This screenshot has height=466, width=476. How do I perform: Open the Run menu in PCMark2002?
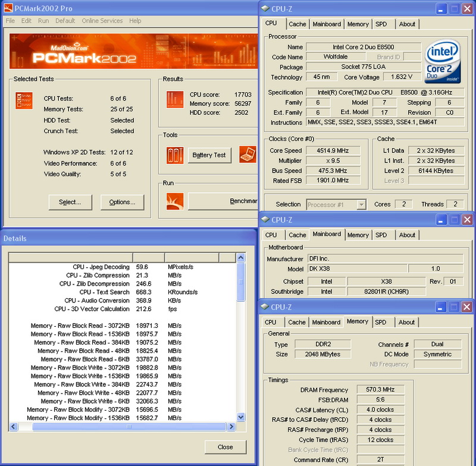[43, 21]
